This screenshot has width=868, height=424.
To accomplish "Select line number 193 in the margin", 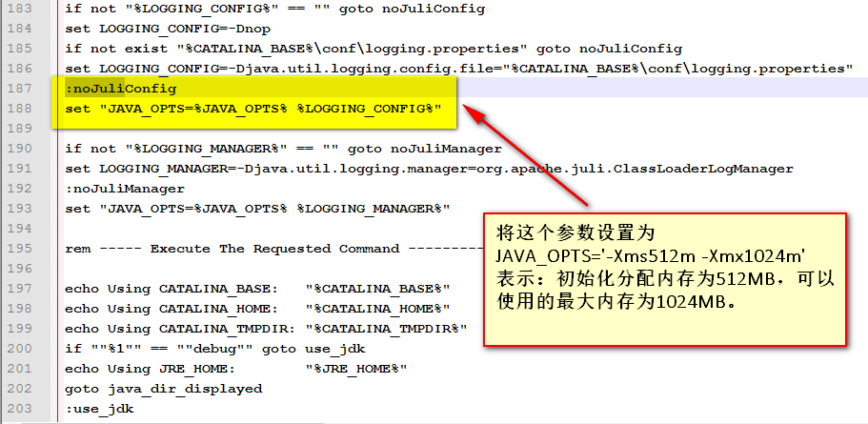I will tap(20, 208).
